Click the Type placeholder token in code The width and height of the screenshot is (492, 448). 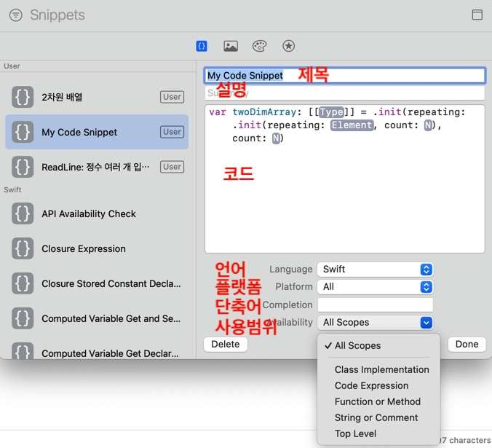[331, 111]
